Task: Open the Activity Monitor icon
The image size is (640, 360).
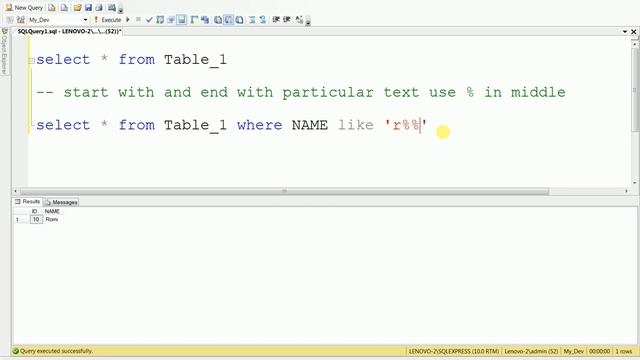Action: pyautogui.click(x=111, y=8)
